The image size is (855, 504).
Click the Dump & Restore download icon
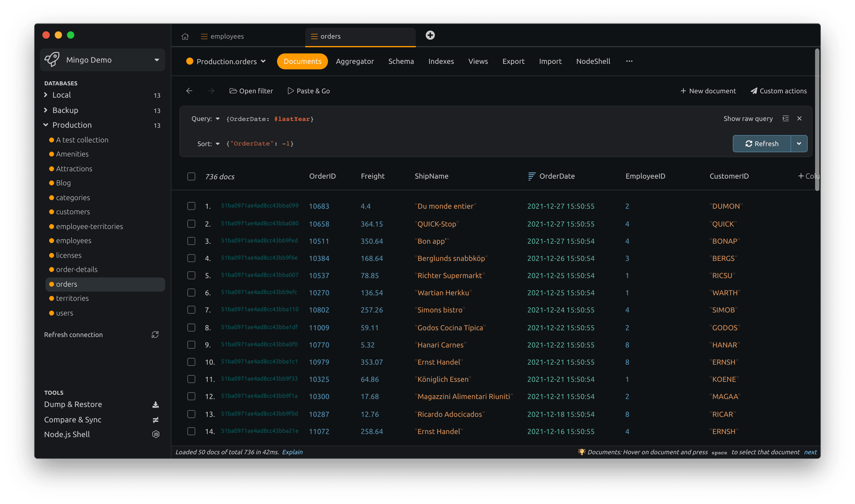point(156,404)
